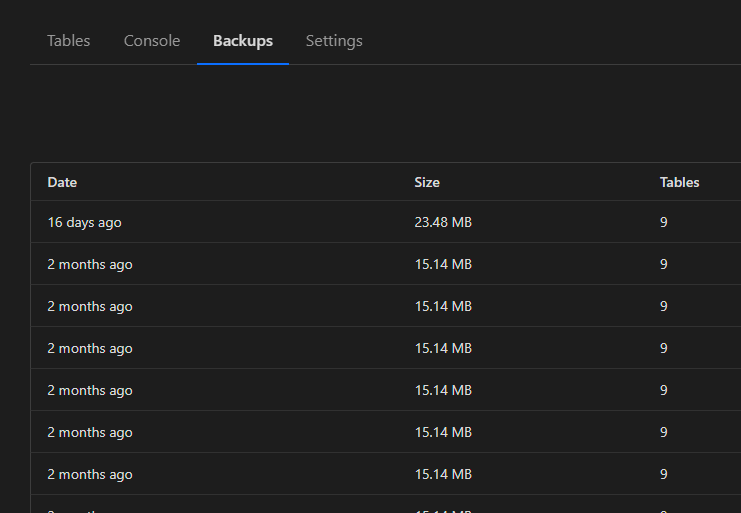The image size is (741, 513).
Task: Switch to the Console tab
Action: click(x=152, y=41)
